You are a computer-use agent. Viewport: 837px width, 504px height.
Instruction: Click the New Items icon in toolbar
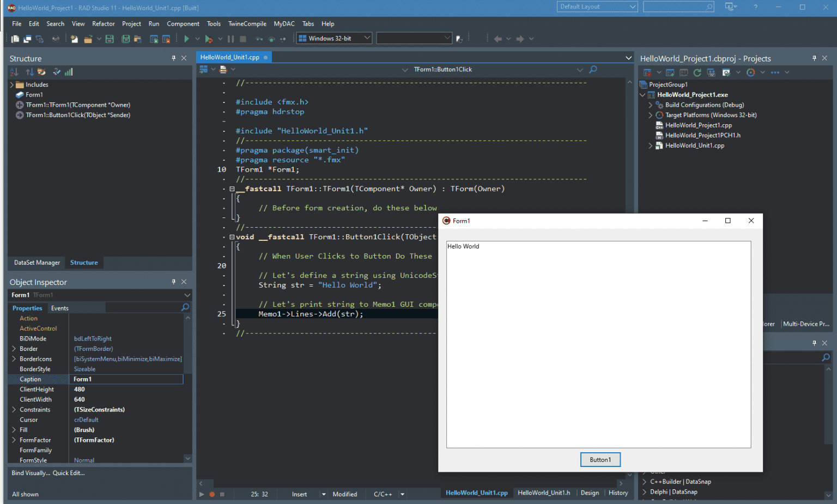point(74,39)
